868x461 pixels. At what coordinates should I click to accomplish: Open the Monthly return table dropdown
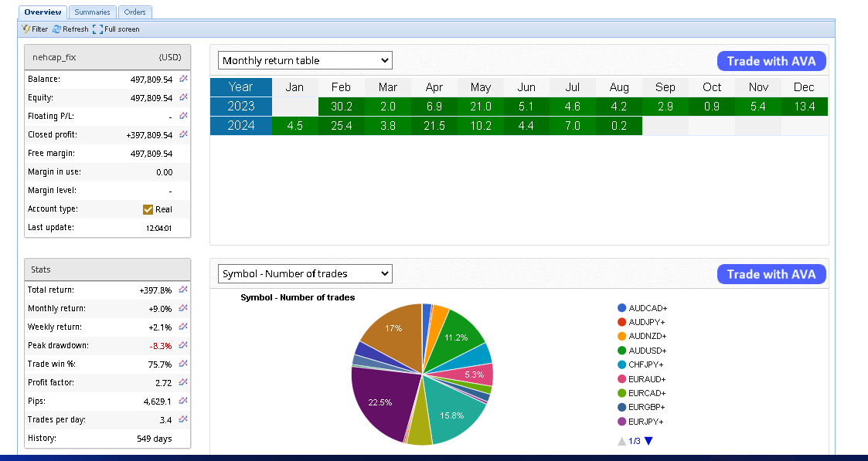[x=305, y=60]
